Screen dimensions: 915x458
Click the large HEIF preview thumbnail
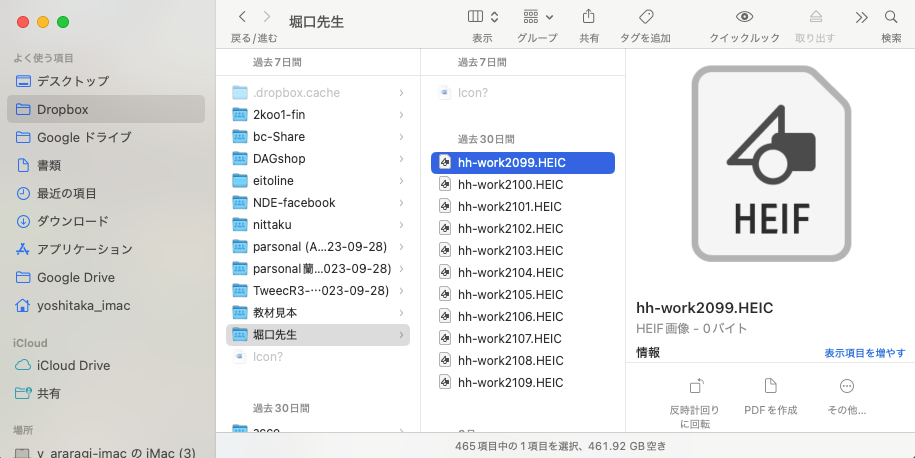(x=770, y=163)
